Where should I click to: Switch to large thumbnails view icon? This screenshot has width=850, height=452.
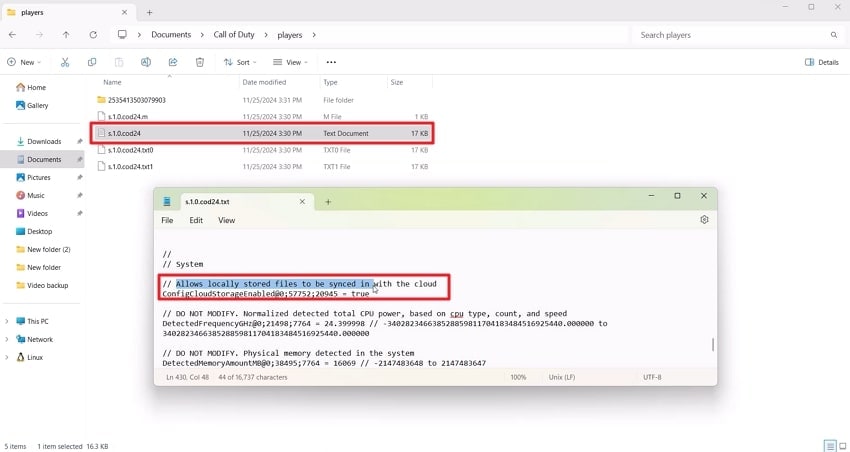(843, 446)
